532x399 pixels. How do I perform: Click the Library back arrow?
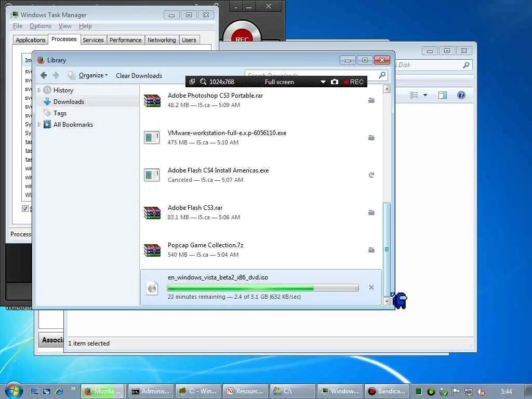44,75
